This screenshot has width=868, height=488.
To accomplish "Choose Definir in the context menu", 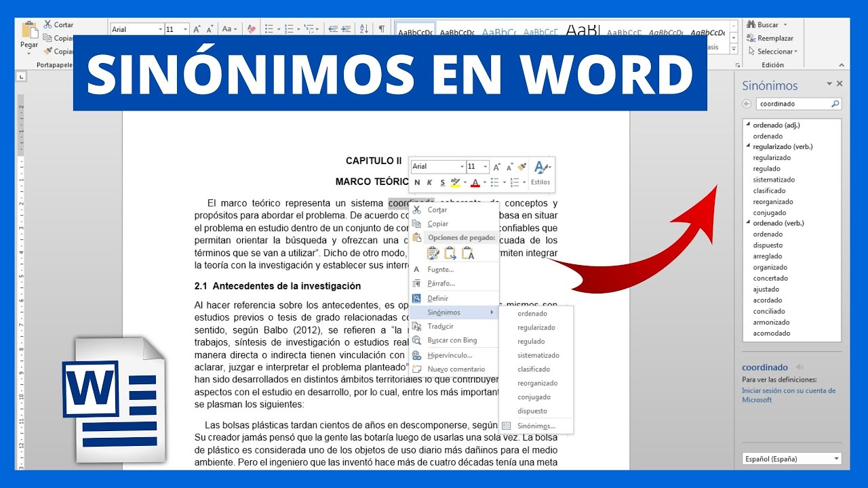I will 454,298.
